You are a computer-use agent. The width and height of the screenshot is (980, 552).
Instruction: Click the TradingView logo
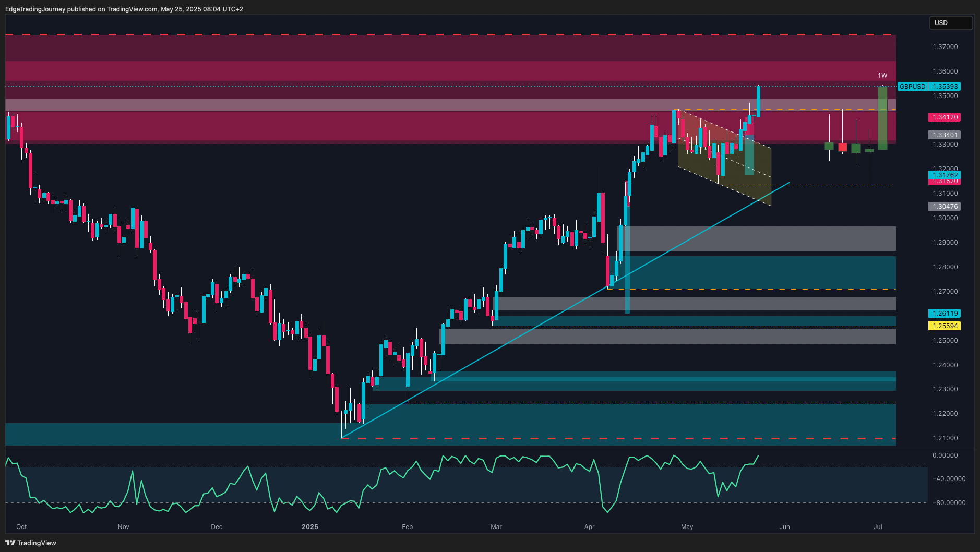tap(31, 543)
